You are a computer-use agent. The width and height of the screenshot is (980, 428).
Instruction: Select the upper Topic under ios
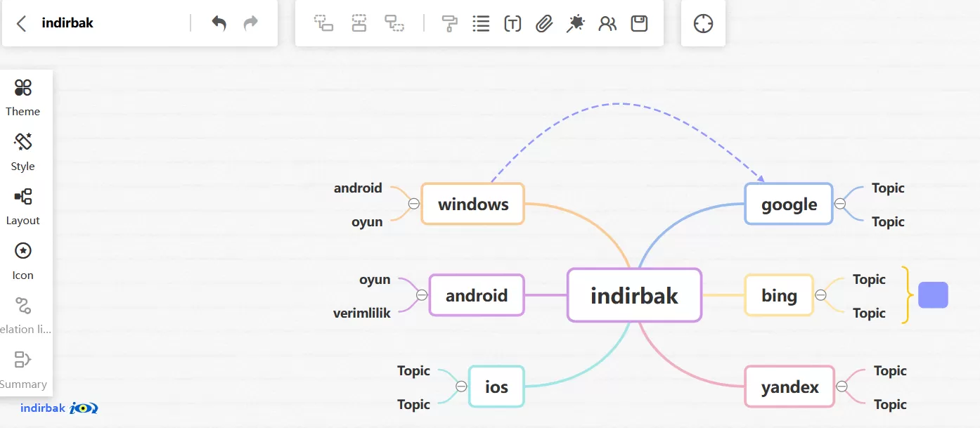pos(413,370)
